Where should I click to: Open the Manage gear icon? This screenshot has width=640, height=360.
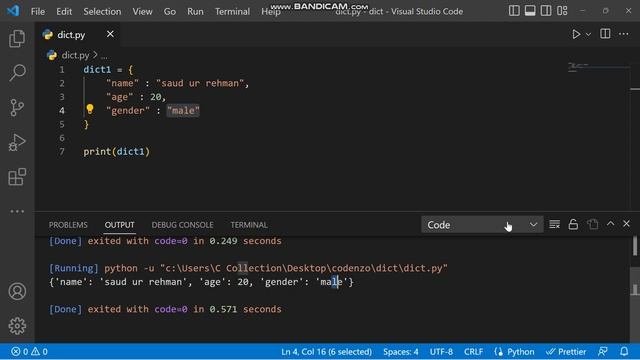[17, 326]
